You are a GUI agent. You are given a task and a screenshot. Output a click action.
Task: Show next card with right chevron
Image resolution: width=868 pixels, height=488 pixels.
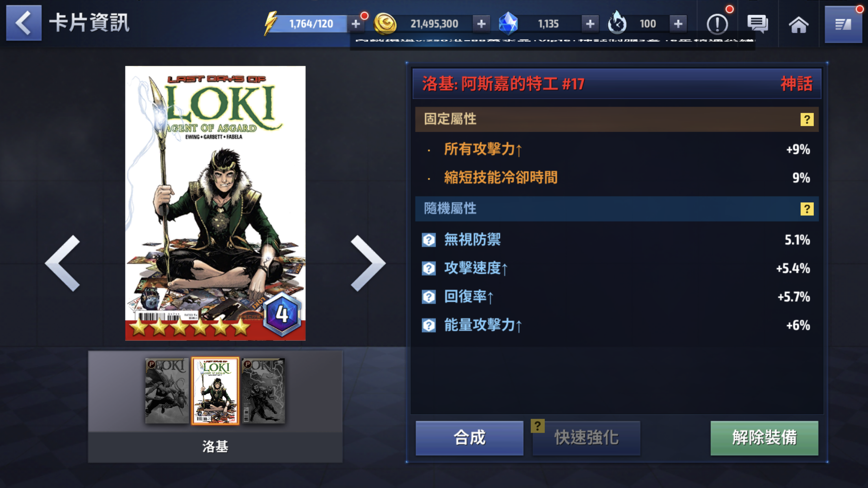(368, 263)
